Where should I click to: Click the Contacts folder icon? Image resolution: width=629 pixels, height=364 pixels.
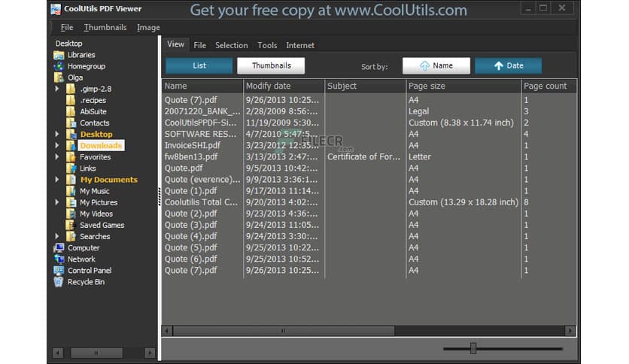tap(71, 123)
